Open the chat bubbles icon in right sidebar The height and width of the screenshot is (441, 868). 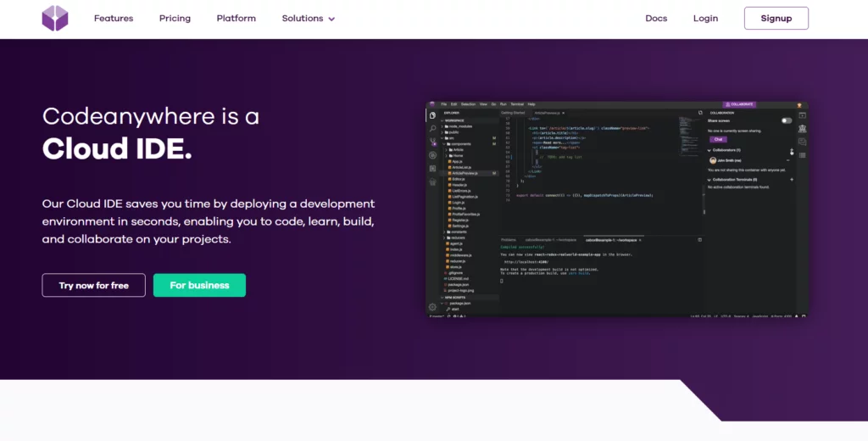click(802, 142)
